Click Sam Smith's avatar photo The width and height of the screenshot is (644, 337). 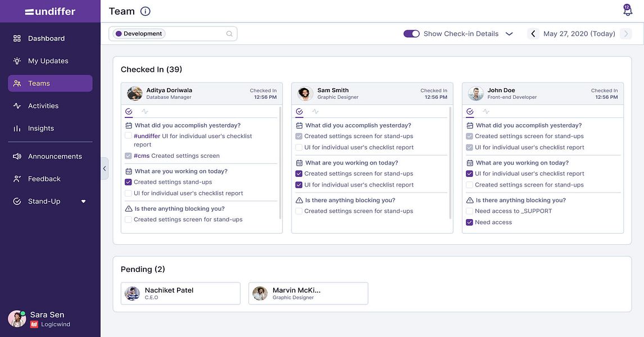[x=305, y=94]
